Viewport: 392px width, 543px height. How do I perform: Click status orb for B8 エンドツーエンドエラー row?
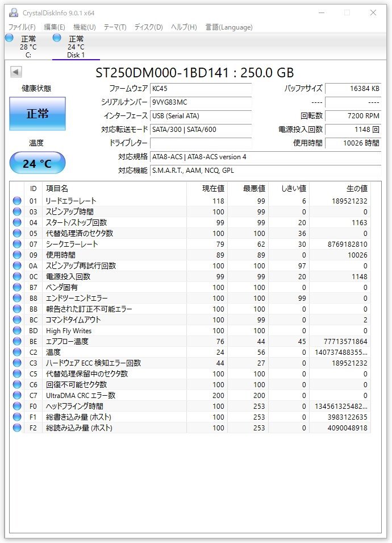coord(17,298)
